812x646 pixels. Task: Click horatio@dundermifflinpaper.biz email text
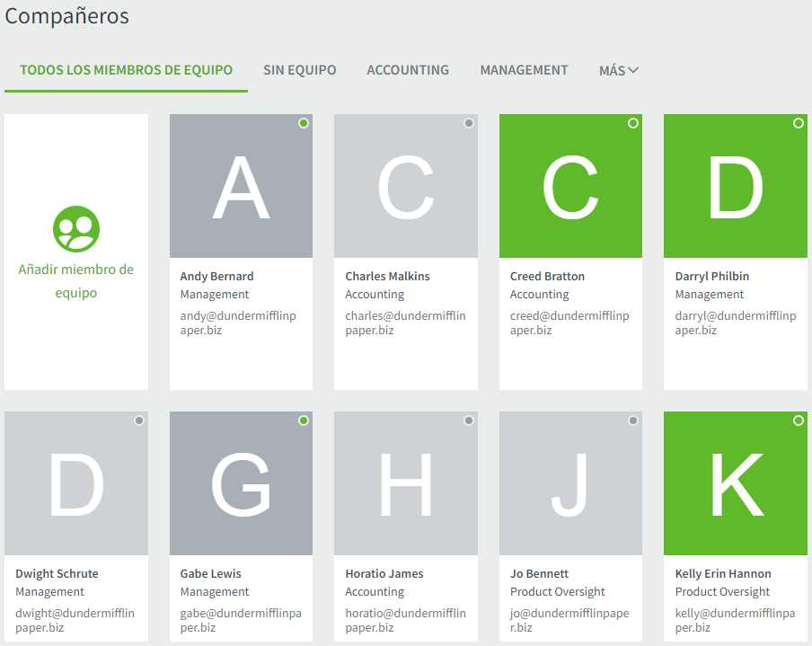405,620
